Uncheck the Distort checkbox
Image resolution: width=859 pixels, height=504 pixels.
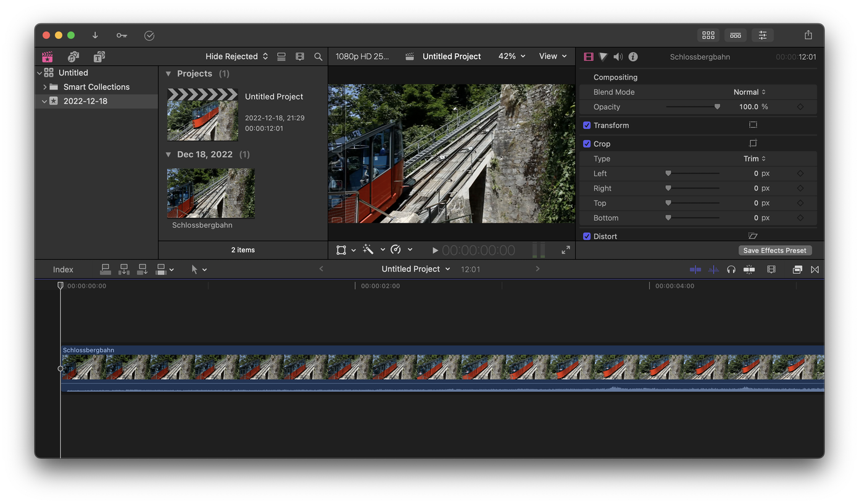pos(587,236)
